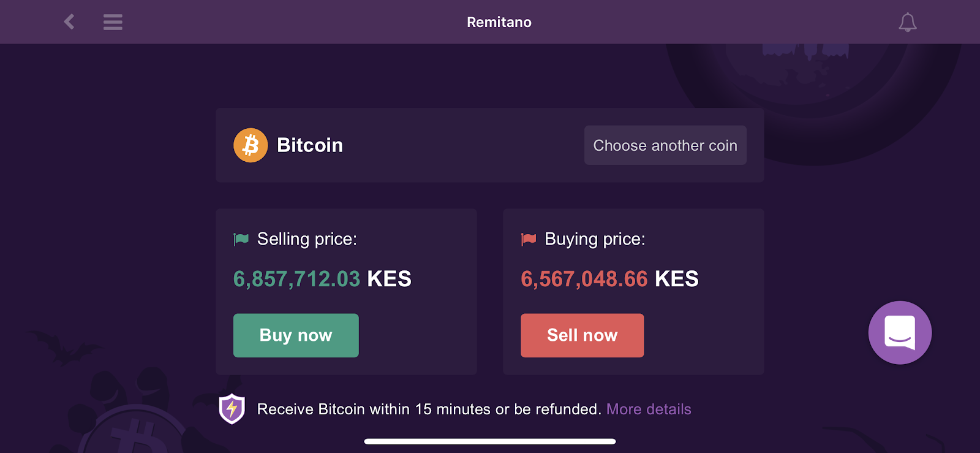The height and width of the screenshot is (453, 980).
Task: Select the Bitcoin label text
Action: [310, 145]
